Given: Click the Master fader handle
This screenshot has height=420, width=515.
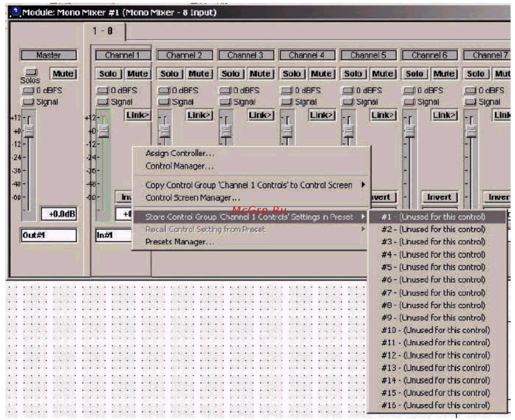Looking at the screenshot, I should coord(29,131).
